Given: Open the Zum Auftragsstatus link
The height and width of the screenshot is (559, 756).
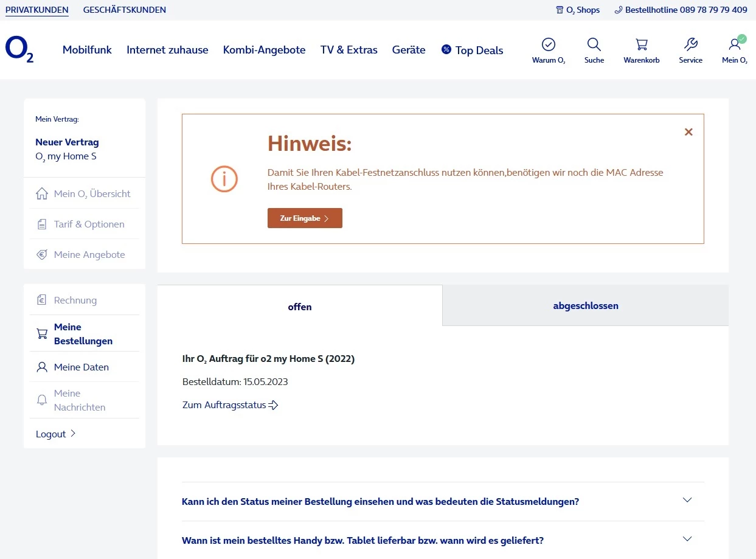Looking at the screenshot, I should (x=231, y=405).
